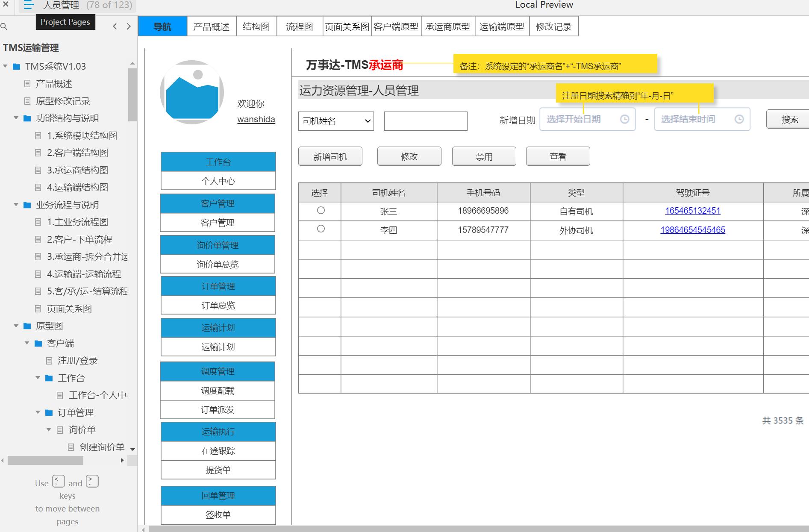This screenshot has width=809, height=532.
Task: Click the page icon beside 1.主业务流程图
Action: click(38, 222)
